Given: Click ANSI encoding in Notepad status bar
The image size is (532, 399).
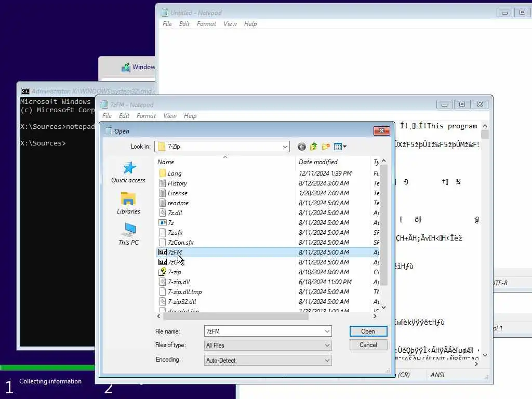Looking at the screenshot, I should point(437,375).
